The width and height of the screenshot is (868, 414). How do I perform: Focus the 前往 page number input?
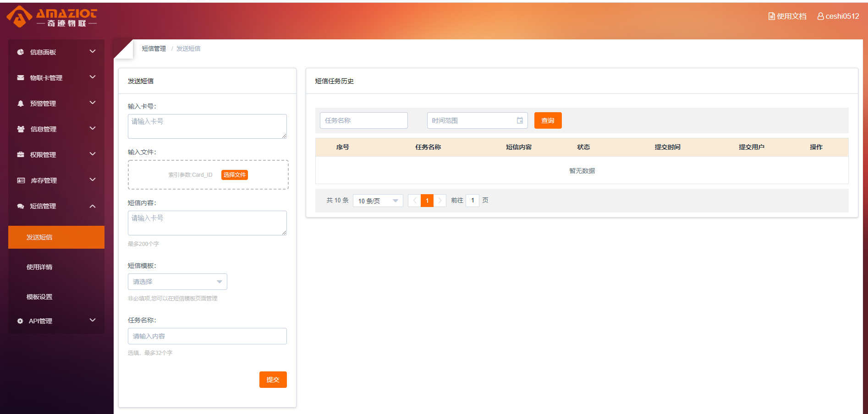point(472,201)
